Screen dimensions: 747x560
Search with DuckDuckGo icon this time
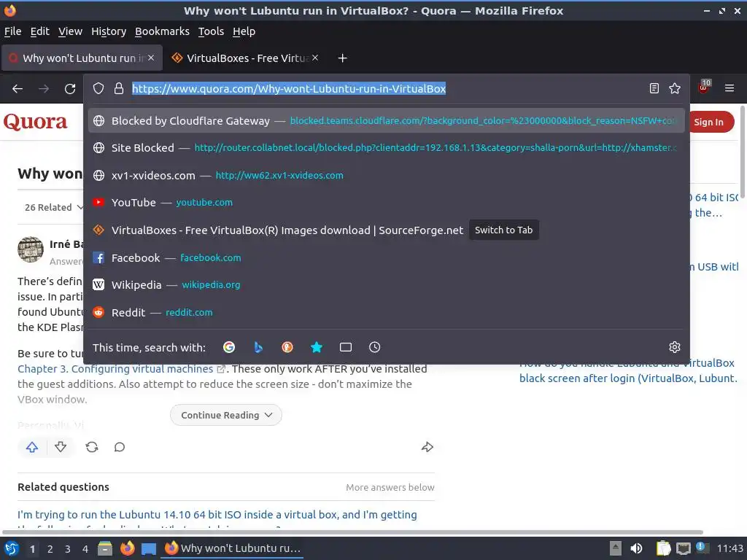287,347
